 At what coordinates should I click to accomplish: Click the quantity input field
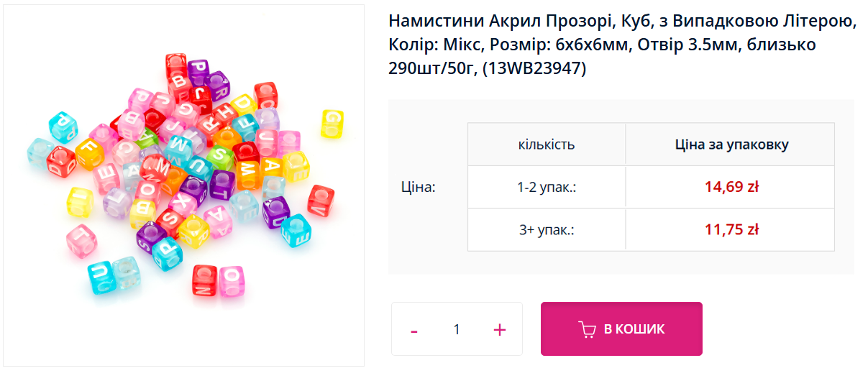[x=457, y=330]
